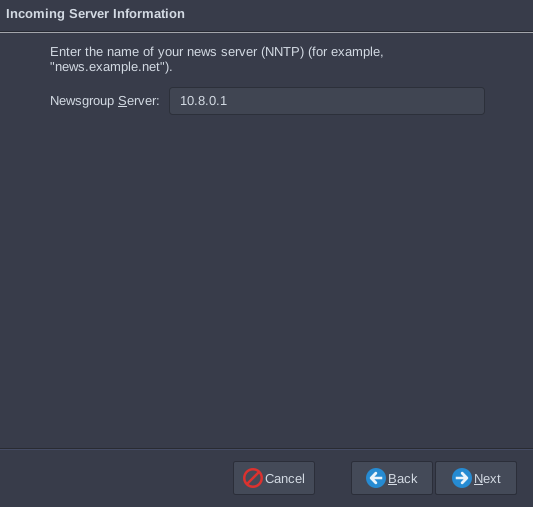Click the underlined B in Back label
The height and width of the screenshot is (507, 533).
coord(392,478)
